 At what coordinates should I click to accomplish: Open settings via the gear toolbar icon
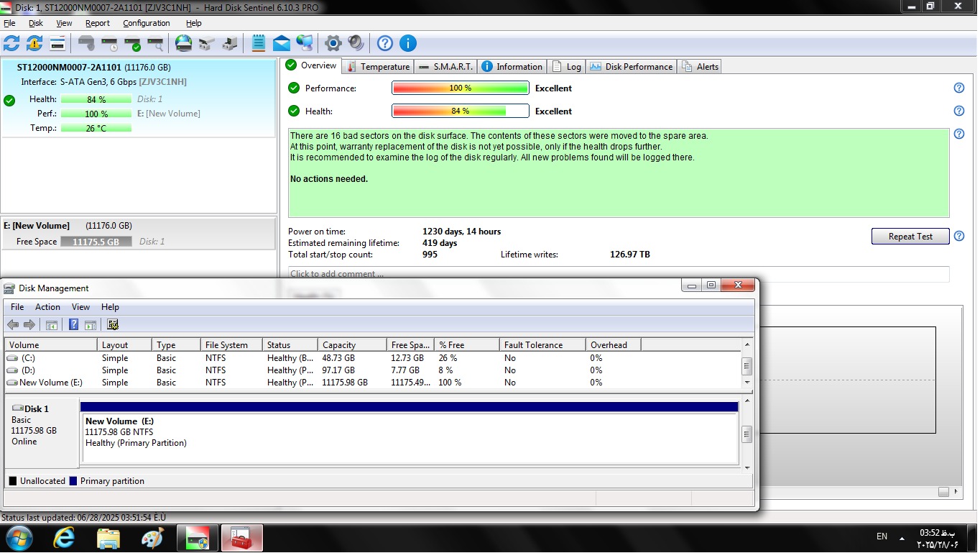tap(333, 43)
